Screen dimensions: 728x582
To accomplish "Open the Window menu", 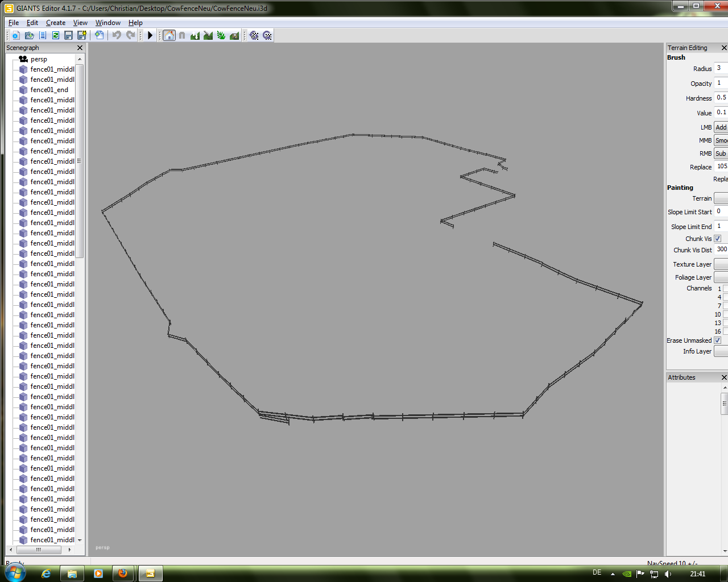I will click(107, 23).
